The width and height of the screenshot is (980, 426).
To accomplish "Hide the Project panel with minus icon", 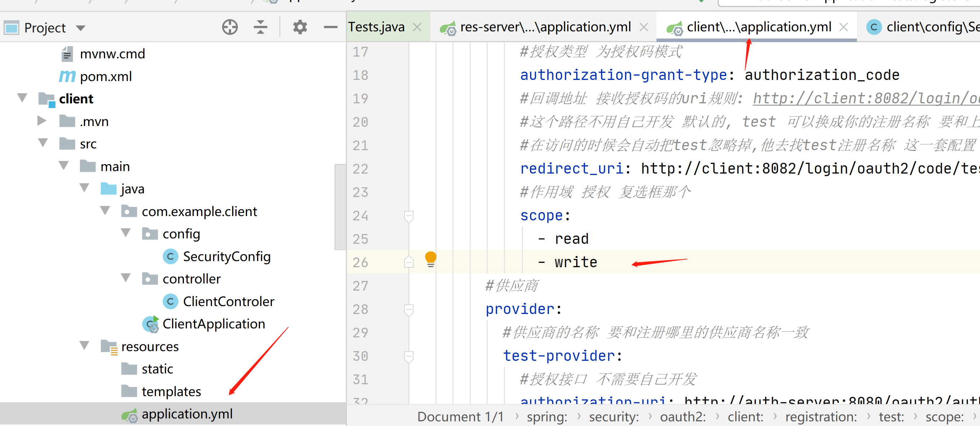I will tap(330, 27).
